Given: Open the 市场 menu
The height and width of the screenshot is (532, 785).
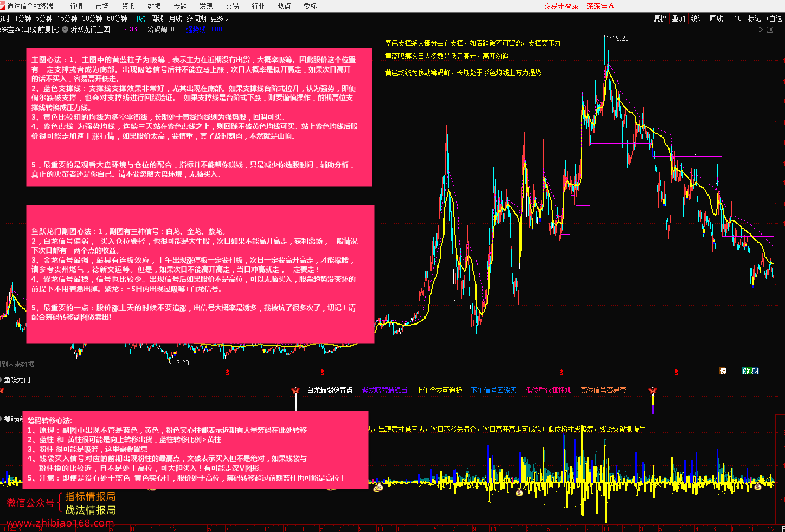Looking at the screenshot, I should (x=102, y=6).
